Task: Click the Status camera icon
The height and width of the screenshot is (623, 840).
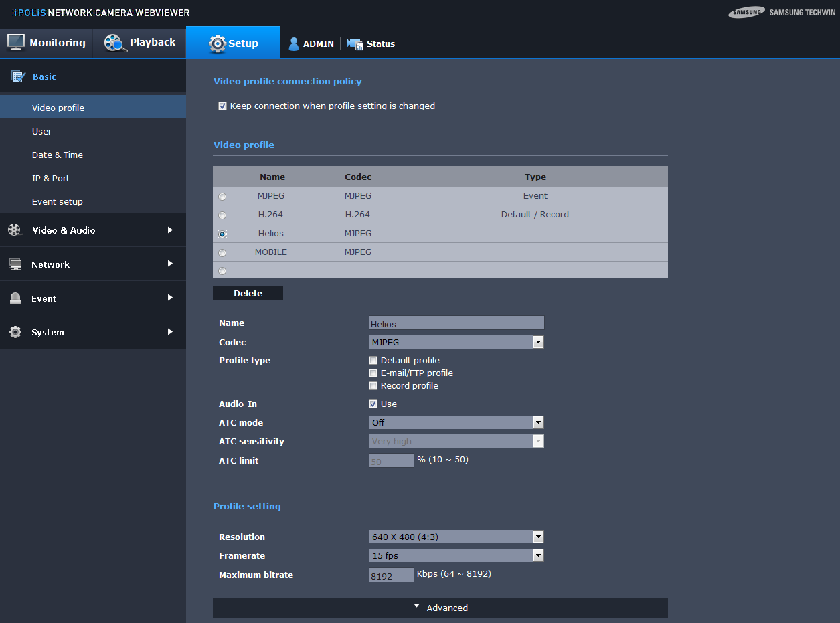Action: pos(354,44)
